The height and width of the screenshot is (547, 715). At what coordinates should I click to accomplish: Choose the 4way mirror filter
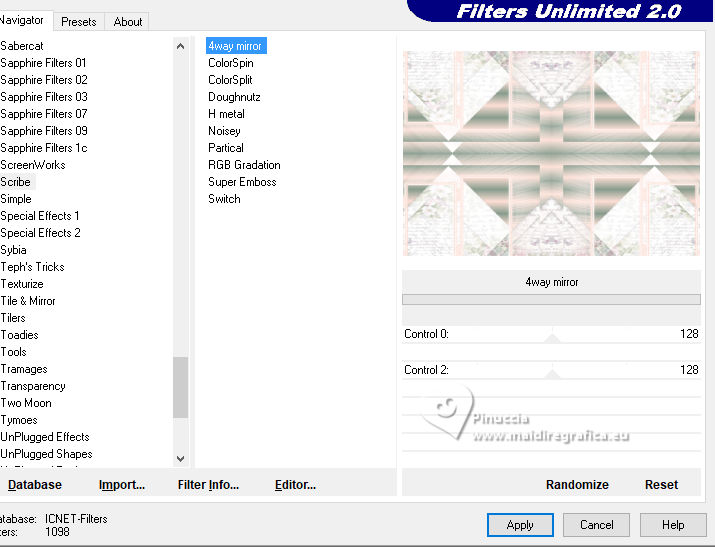tap(236, 46)
